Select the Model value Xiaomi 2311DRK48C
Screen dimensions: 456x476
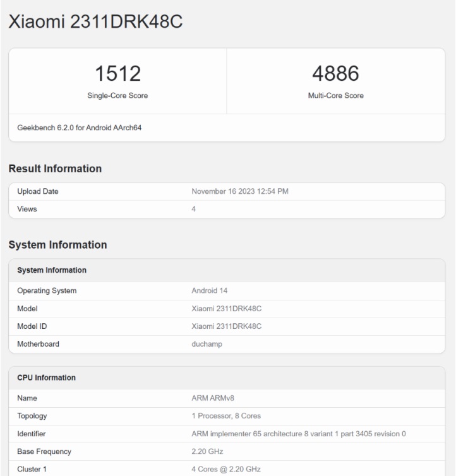226,309
